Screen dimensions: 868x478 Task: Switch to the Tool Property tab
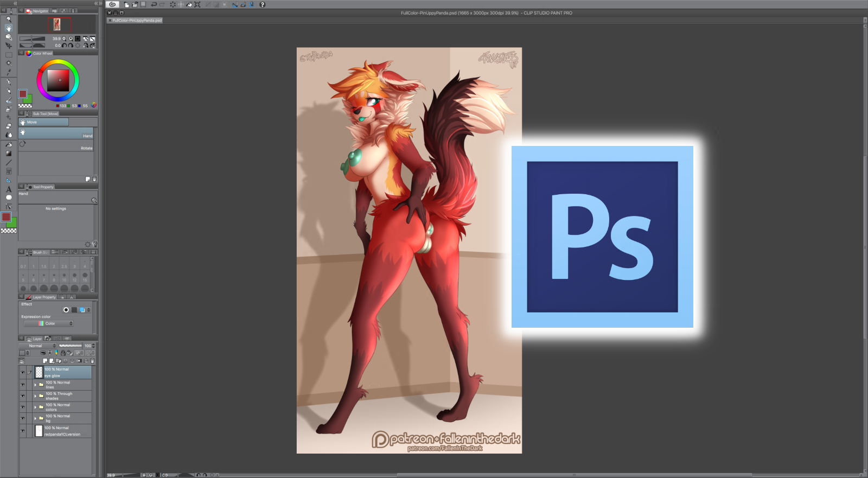click(41, 187)
